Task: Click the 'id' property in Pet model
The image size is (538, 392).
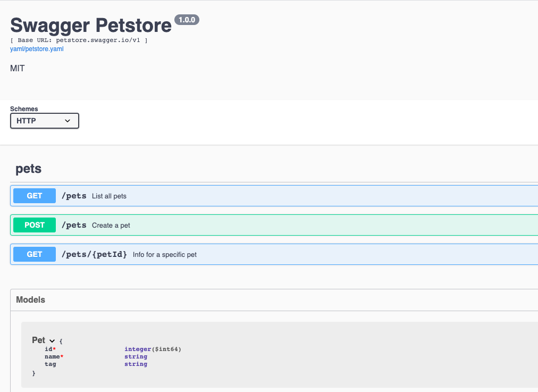Action: 50,349
